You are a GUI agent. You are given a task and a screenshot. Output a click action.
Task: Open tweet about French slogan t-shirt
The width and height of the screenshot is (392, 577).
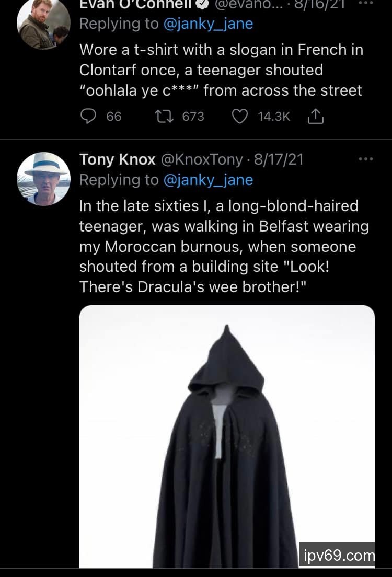[x=221, y=70]
